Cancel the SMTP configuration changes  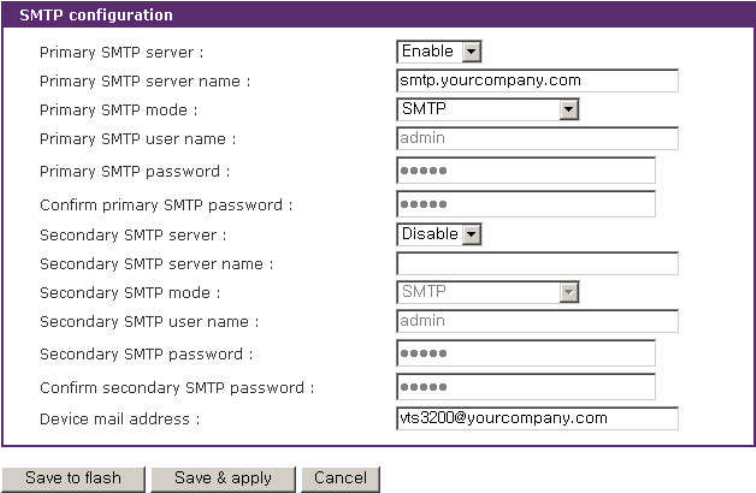(x=340, y=478)
